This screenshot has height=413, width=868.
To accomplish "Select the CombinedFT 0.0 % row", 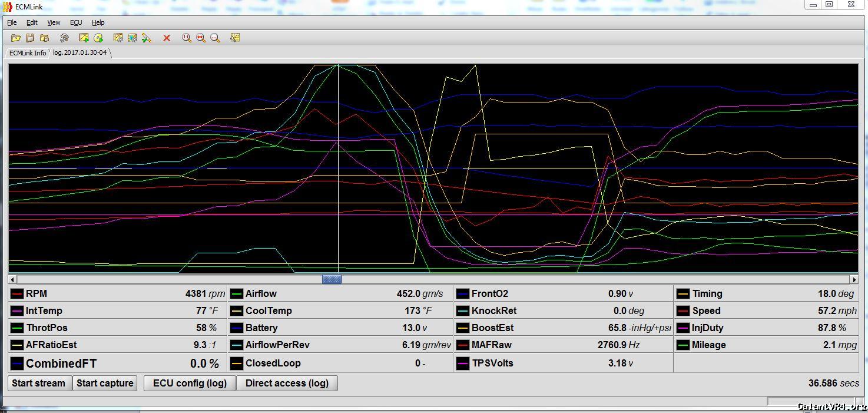I will 118,363.
